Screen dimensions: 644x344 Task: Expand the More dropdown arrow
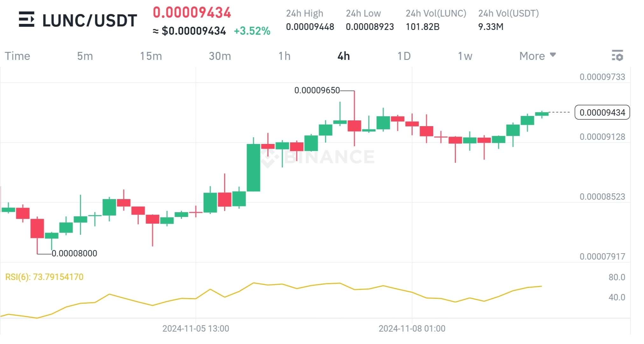553,55
